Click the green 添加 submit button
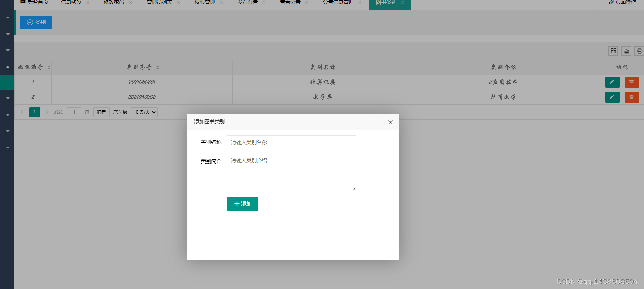 point(243,204)
